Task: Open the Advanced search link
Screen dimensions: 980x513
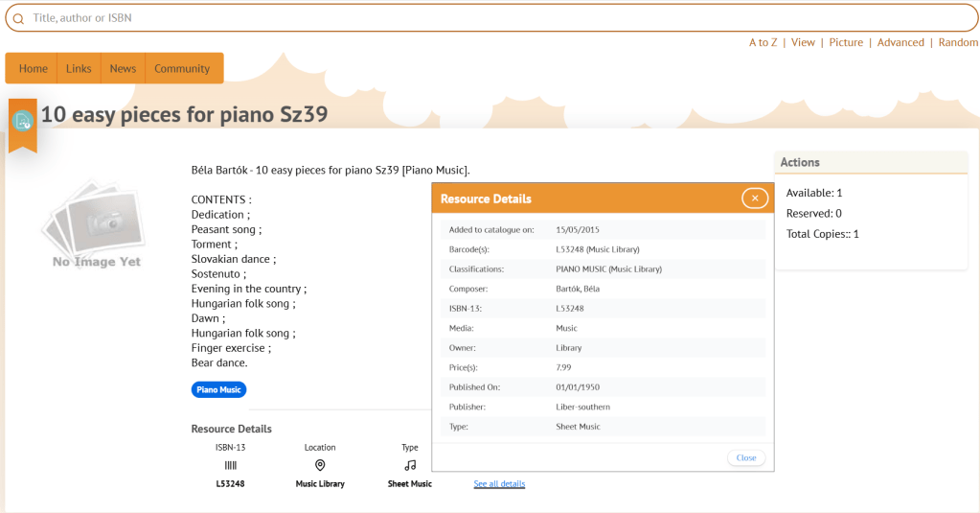Action: (900, 42)
